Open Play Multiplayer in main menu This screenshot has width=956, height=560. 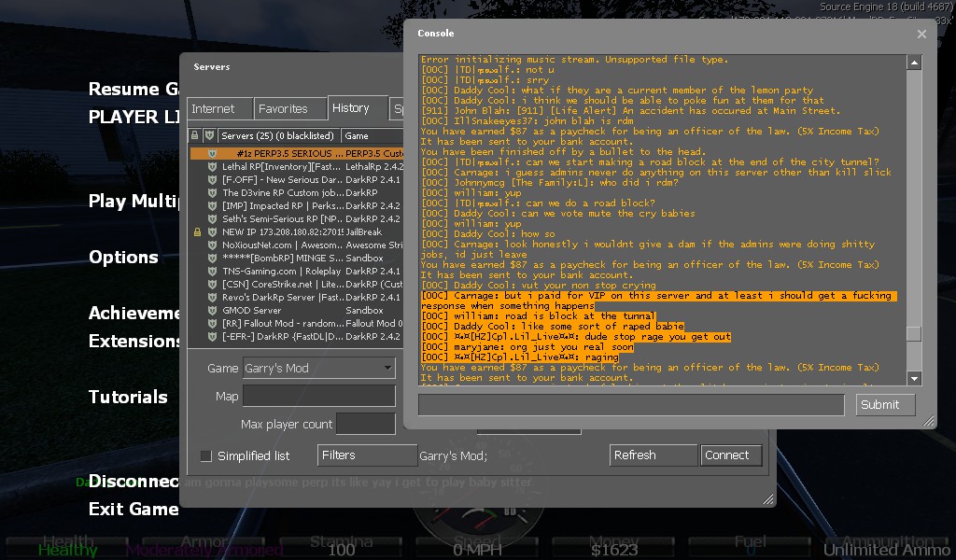(x=134, y=201)
